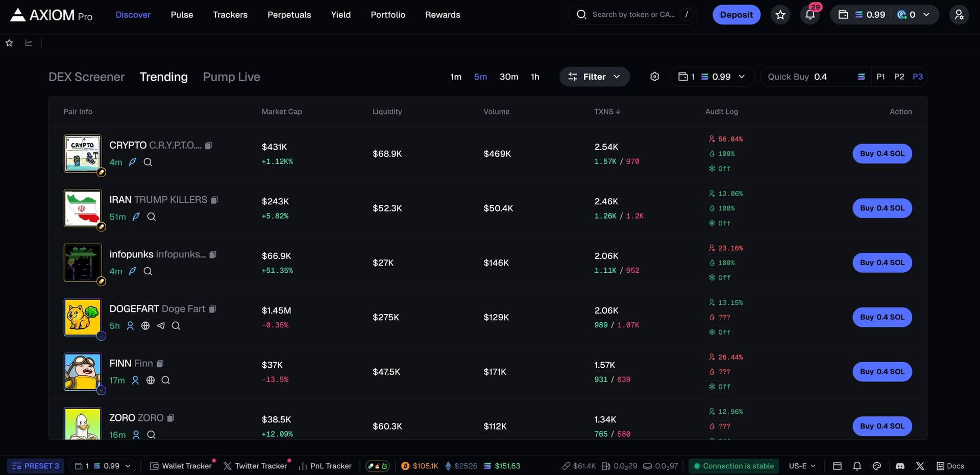The height and width of the screenshot is (475, 980).
Task: Click the Deposit button
Action: point(737,15)
